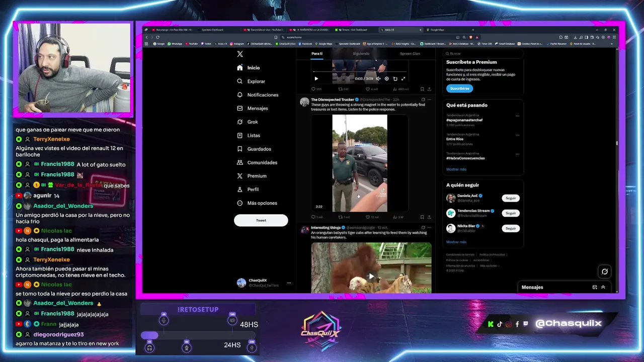Open Interesting things profile name

coord(326,228)
